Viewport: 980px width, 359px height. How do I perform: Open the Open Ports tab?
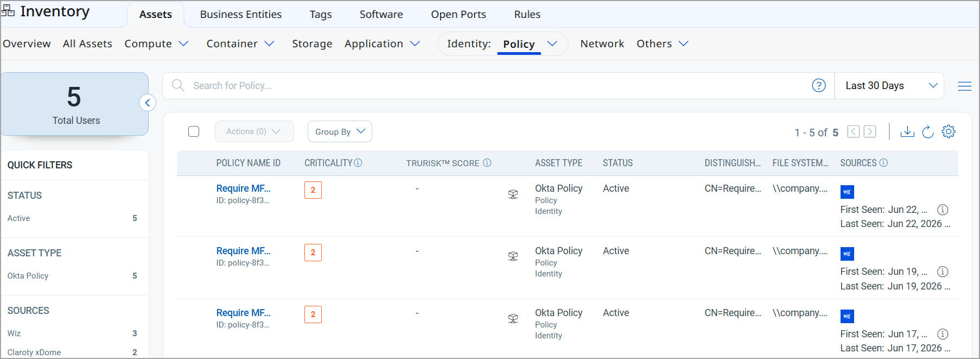[x=459, y=14]
